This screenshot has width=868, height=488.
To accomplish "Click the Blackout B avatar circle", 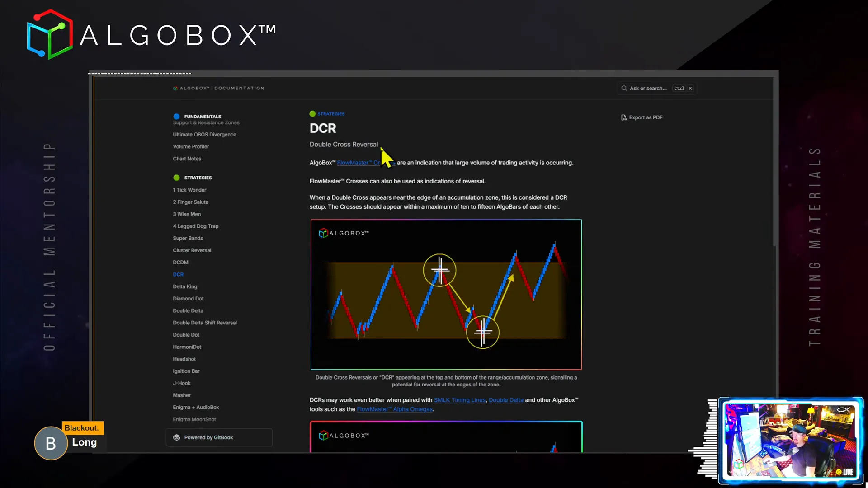I will tap(51, 443).
